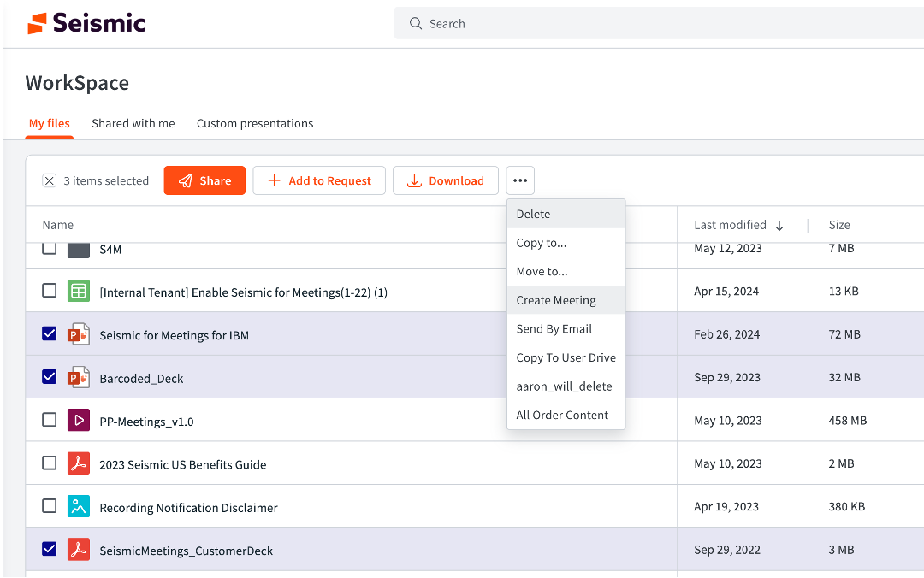This screenshot has width=924, height=578.
Task: Select Copy To User Drive option
Action: (566, 357)
